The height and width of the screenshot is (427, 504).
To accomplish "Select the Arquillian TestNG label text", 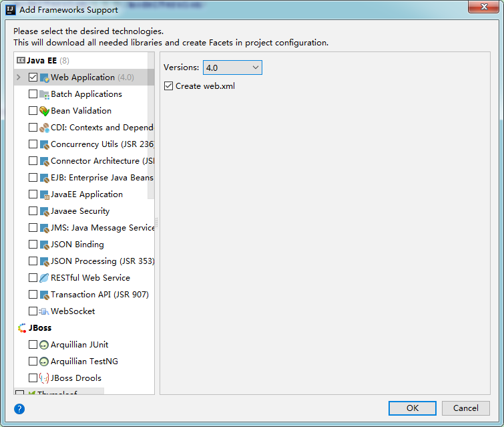I will [x=84, y=362].
